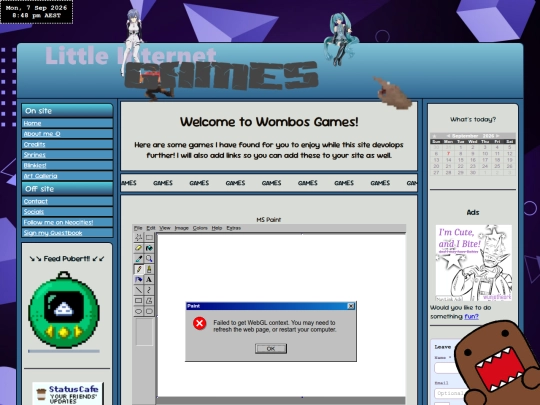Open the About me link

[x=42, y=134]
